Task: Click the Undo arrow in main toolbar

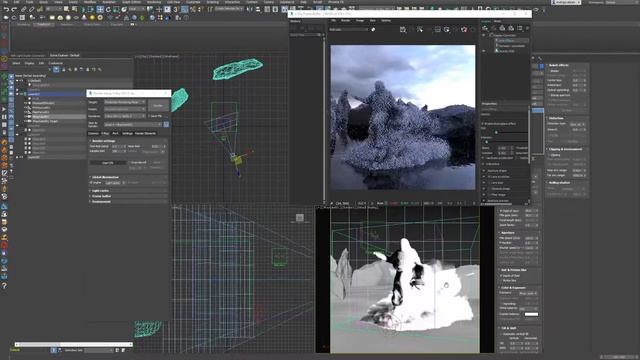Action: tap(6, 9)
